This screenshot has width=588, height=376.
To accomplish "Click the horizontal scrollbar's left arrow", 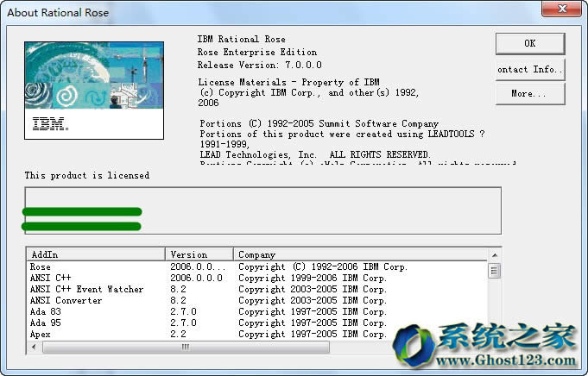I will pos(34,347).
